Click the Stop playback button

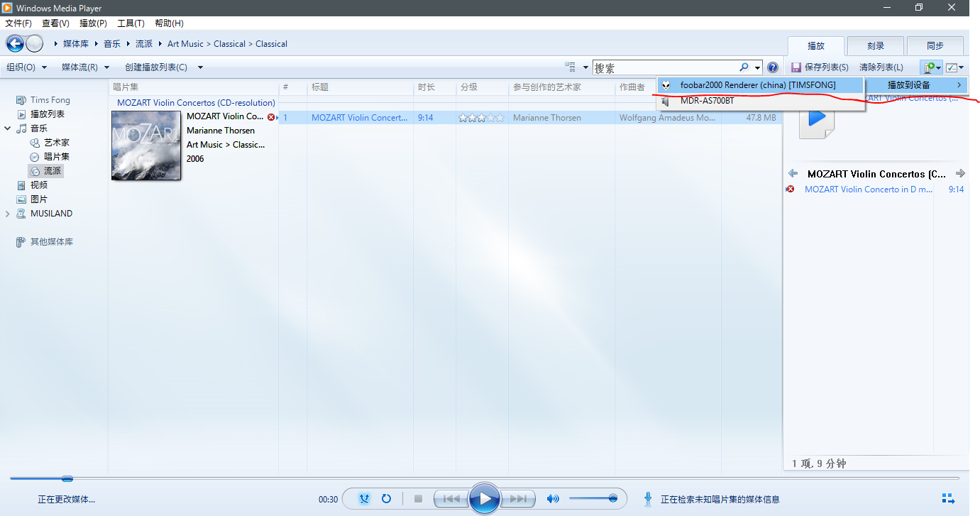coord(418,499)
